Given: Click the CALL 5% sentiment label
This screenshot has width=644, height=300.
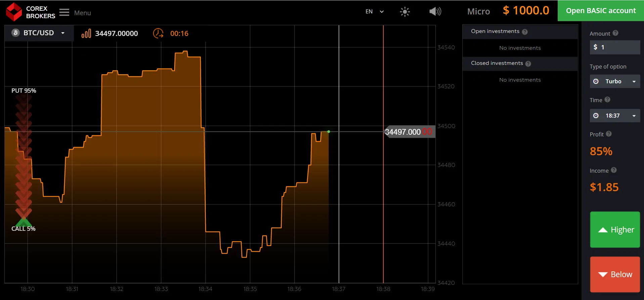Looking at the screenshot, I should pos(23,229).
